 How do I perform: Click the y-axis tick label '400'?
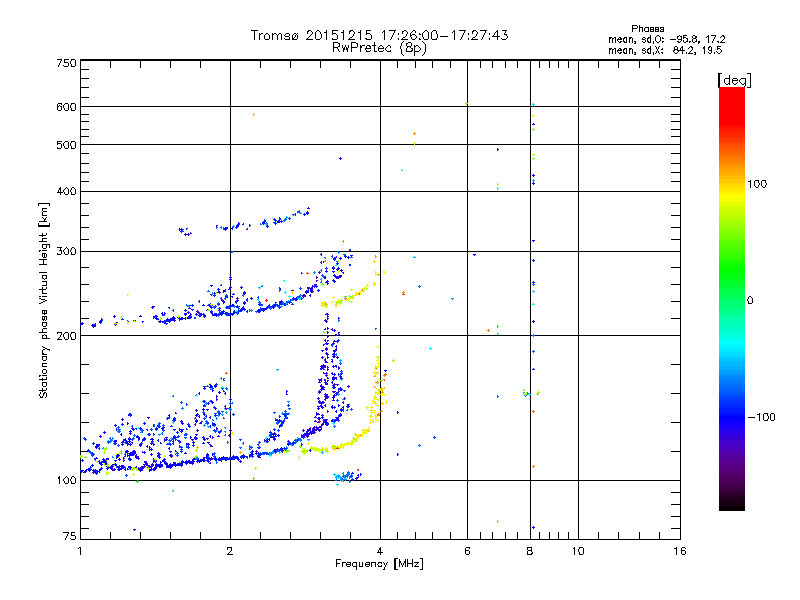(66, 191)
